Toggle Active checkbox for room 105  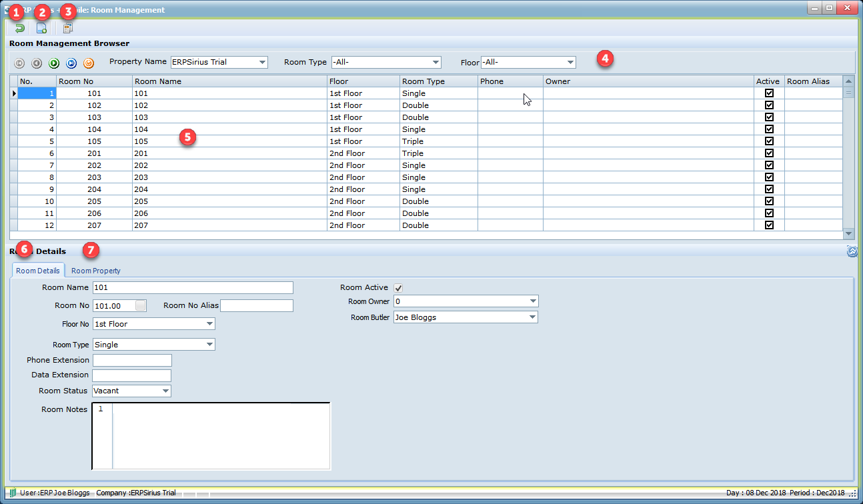click(769, 141)
